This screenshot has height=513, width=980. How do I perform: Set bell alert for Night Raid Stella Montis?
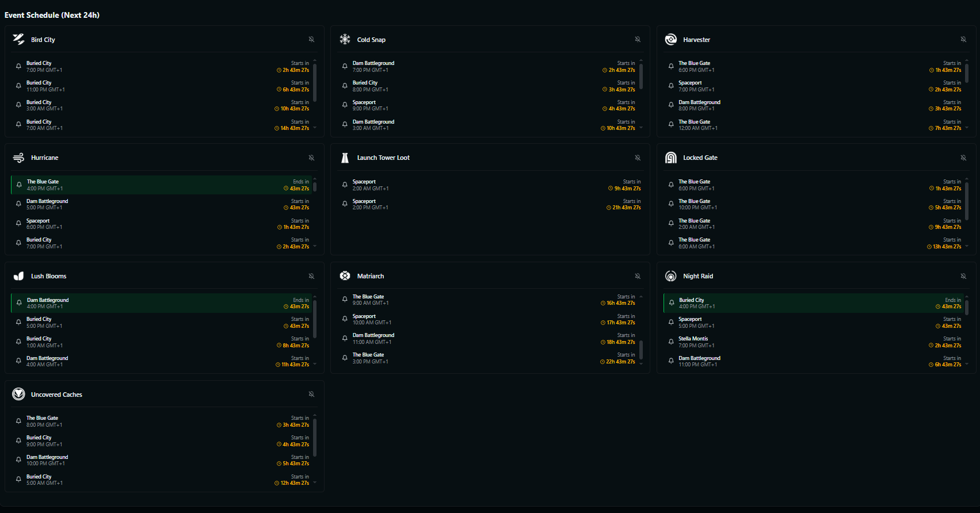point(671,342)
